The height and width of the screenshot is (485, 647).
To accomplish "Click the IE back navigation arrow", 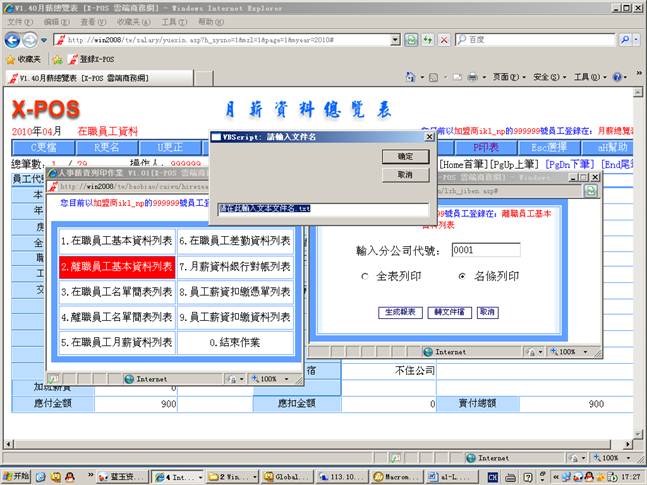I will [x=13, y=39].
